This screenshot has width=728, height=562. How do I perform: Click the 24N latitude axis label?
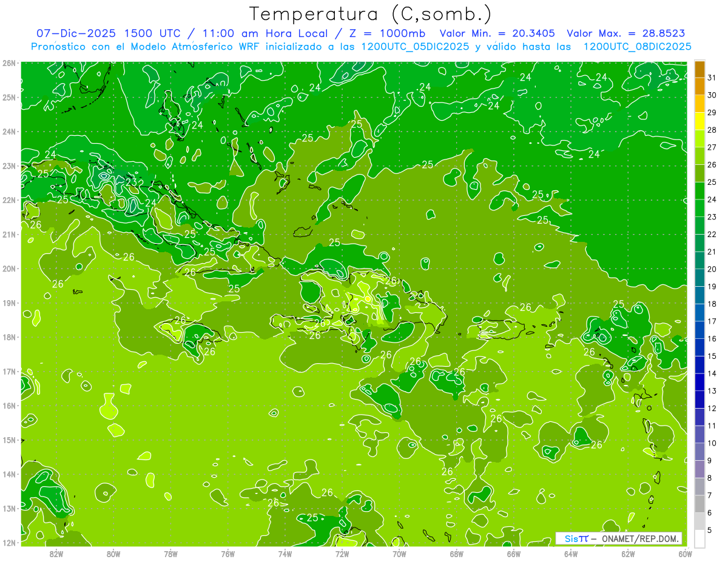tap(9, 132)
